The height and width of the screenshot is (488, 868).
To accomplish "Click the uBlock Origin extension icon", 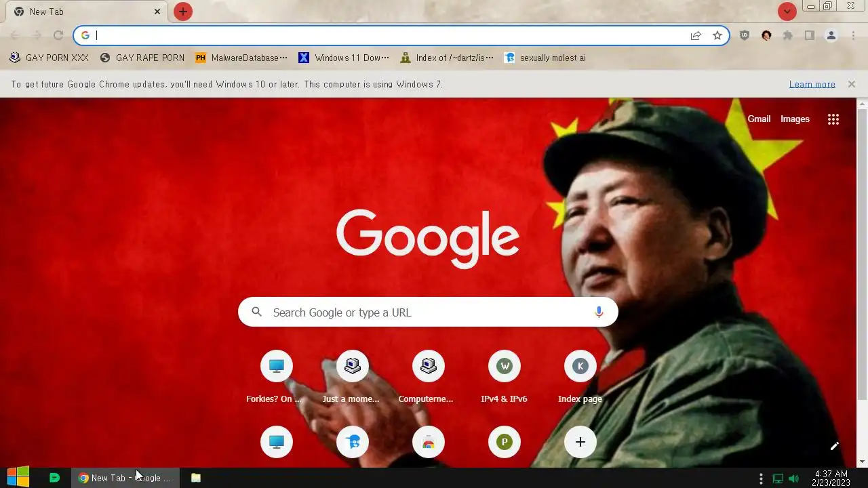I will coord(745,35).
